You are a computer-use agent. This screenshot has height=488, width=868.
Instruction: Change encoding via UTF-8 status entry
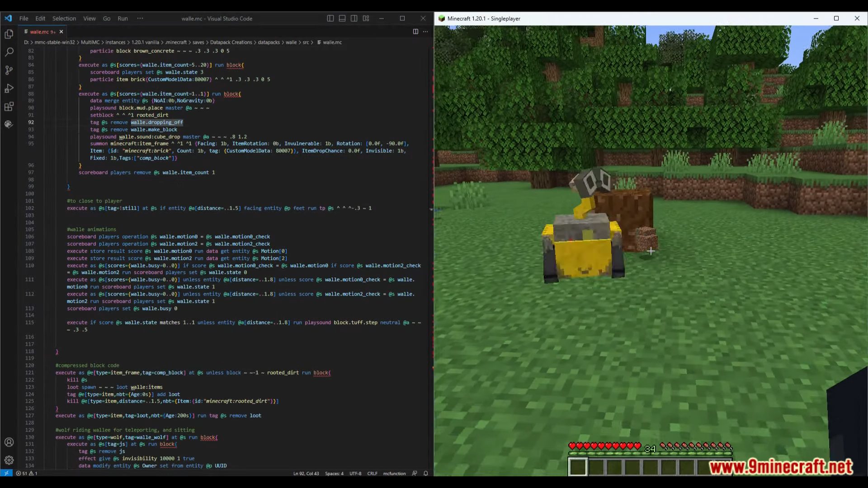tap(355, 473)
